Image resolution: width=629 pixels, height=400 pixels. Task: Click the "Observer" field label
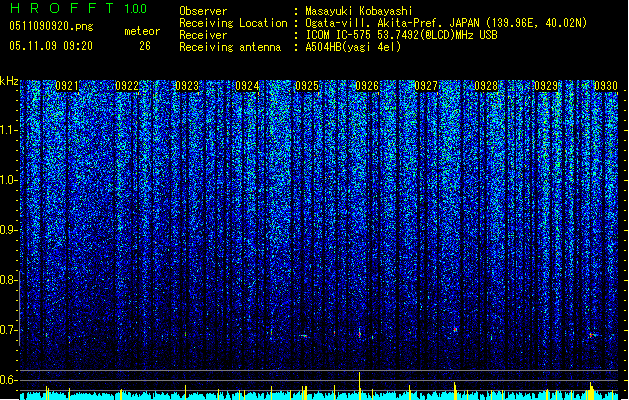tap(203, 11)
